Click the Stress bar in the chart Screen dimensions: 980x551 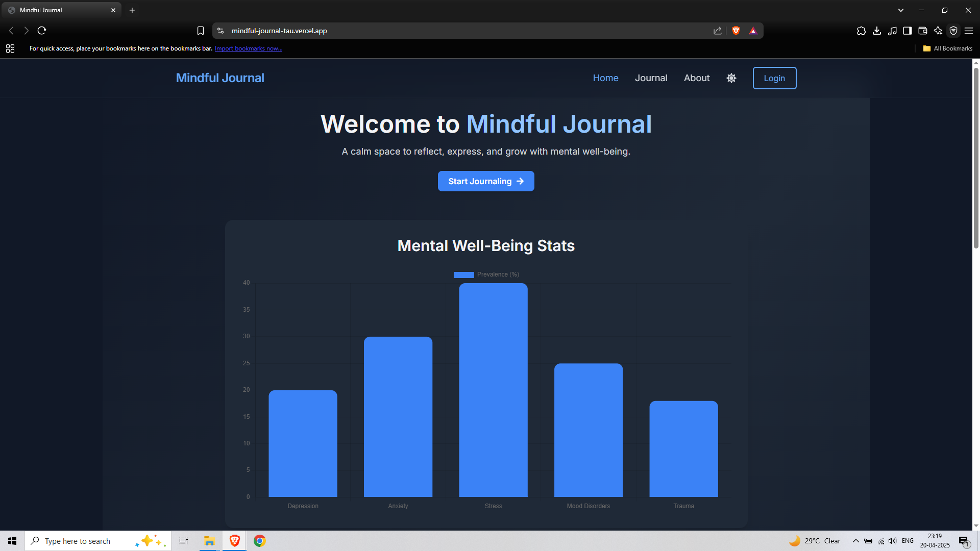coord(493,390)
